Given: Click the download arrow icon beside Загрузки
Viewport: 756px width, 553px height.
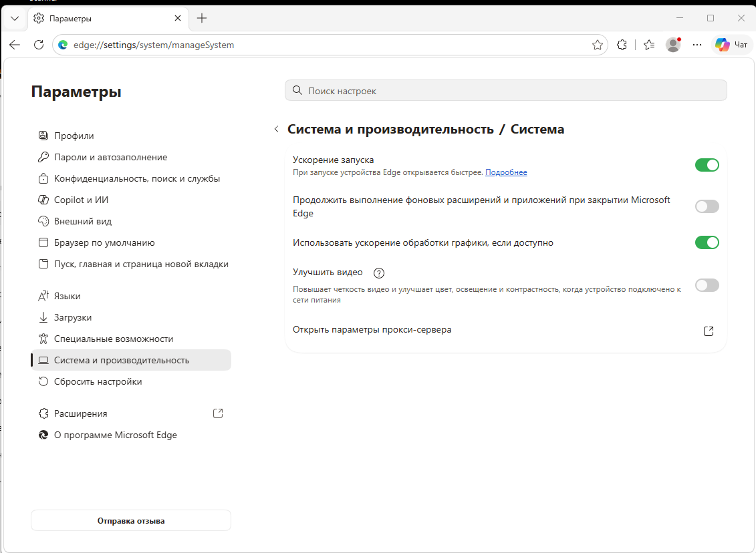Looking at the screenshot, I should click(x=43, y=317).
